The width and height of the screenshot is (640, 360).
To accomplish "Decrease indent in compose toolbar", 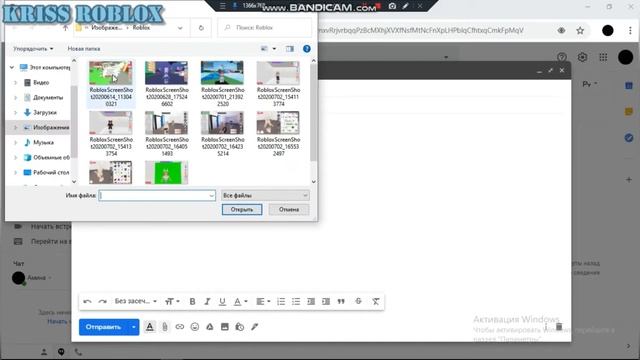I will pos(311,302).
